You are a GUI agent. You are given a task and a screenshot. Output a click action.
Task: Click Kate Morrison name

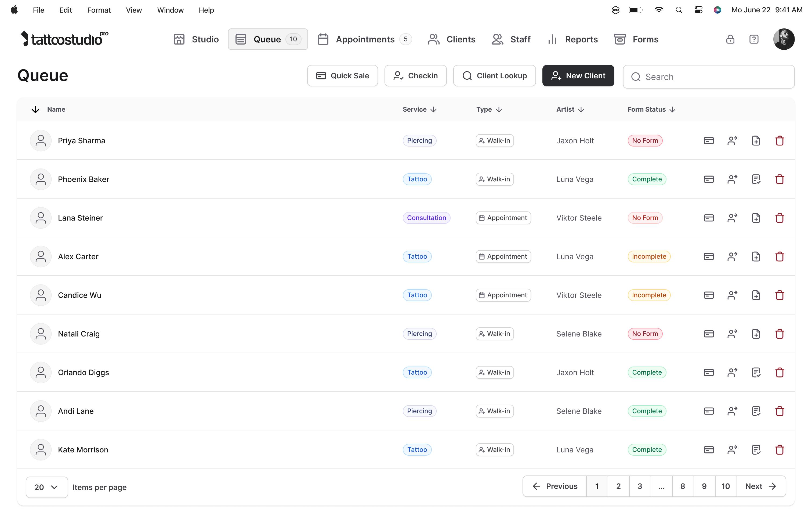tap(83, 450)
